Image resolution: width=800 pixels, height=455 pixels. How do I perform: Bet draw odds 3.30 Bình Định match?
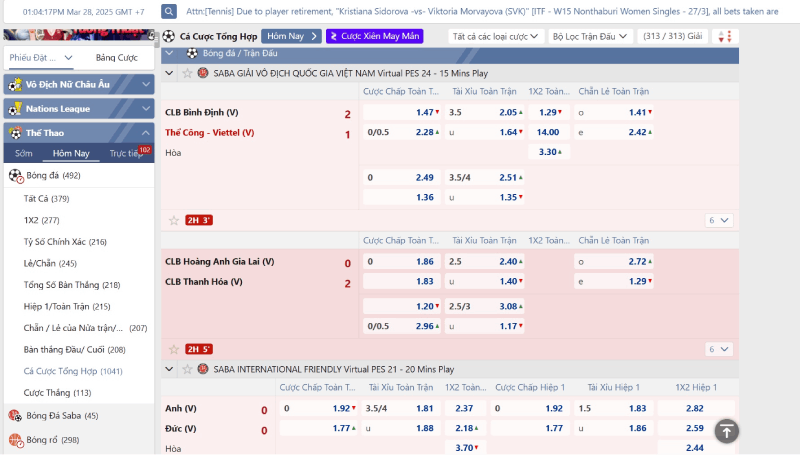click(x=548, y=152)
